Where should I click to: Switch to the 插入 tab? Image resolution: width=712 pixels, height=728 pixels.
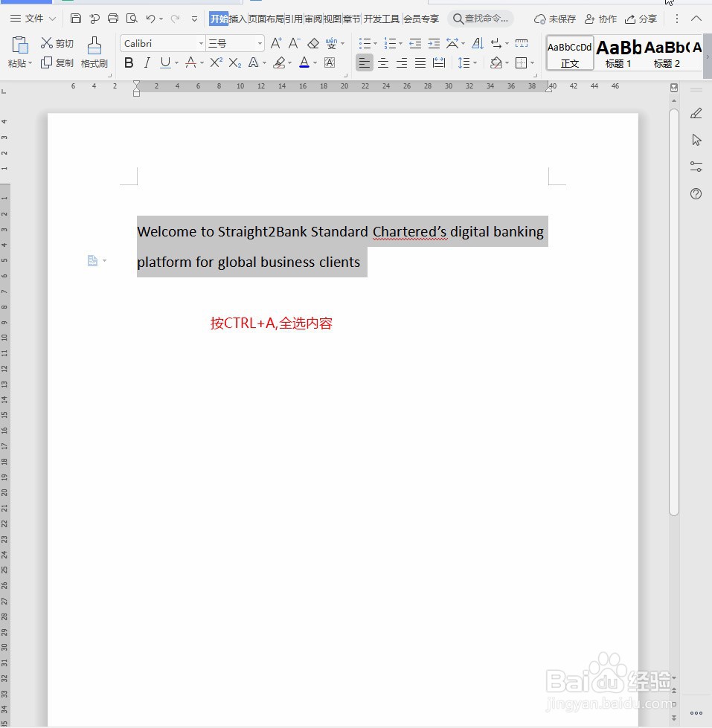pos(238,19)
